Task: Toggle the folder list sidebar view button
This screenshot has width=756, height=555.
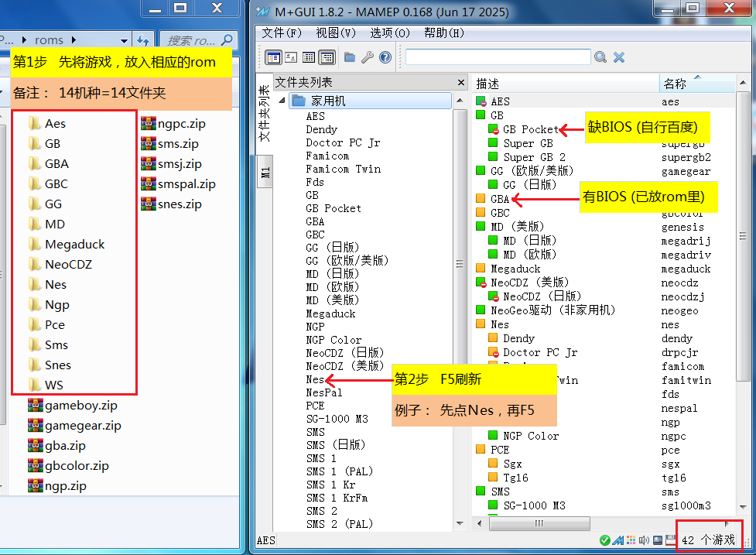Action: [273, 58]
